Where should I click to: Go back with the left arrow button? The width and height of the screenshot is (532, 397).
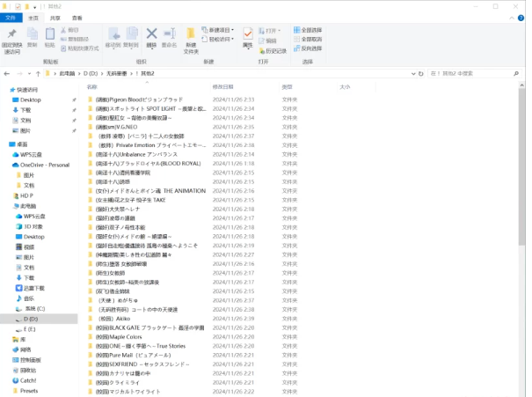coord(7,74)
